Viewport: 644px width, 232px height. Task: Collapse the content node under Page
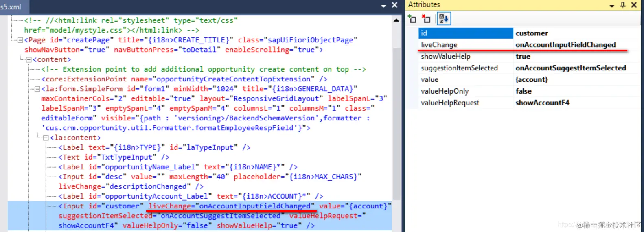click(x=28, y=60)
